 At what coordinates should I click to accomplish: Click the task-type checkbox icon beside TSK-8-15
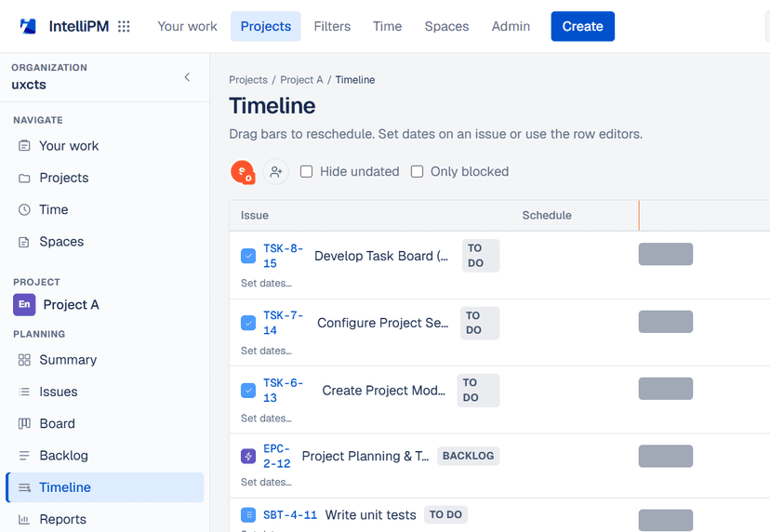248,256
